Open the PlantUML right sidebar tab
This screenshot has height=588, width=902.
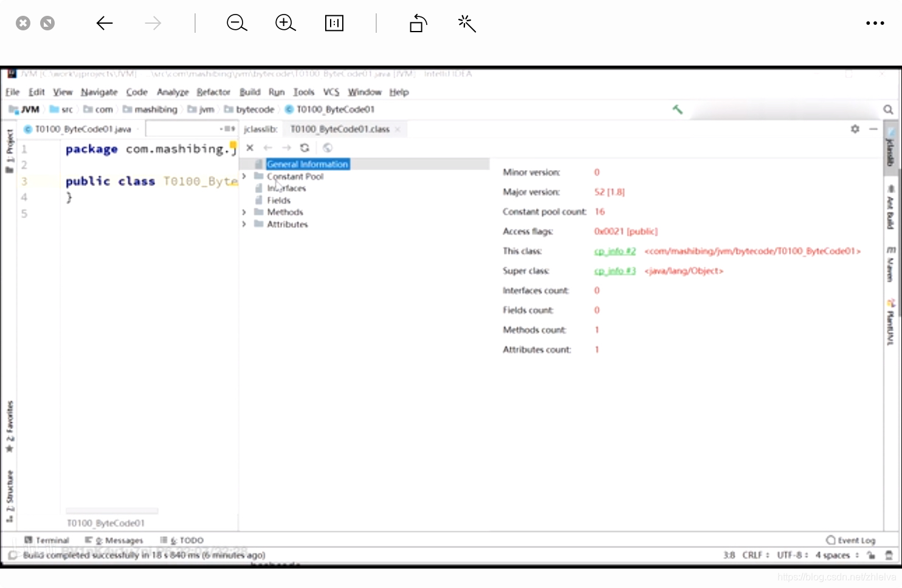click(890, 323)
